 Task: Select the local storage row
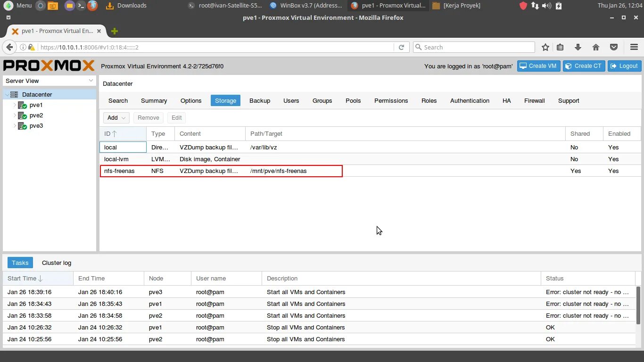pos(370,147)
